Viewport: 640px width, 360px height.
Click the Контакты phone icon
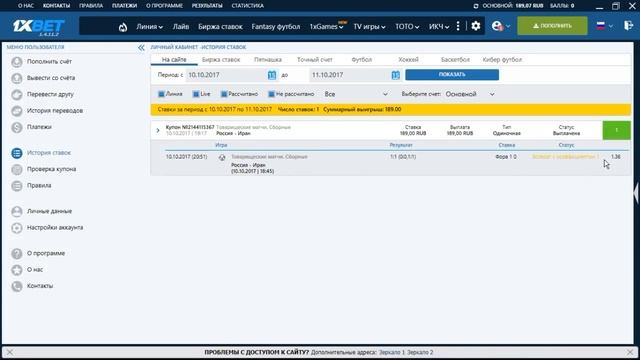pos(17,286)
